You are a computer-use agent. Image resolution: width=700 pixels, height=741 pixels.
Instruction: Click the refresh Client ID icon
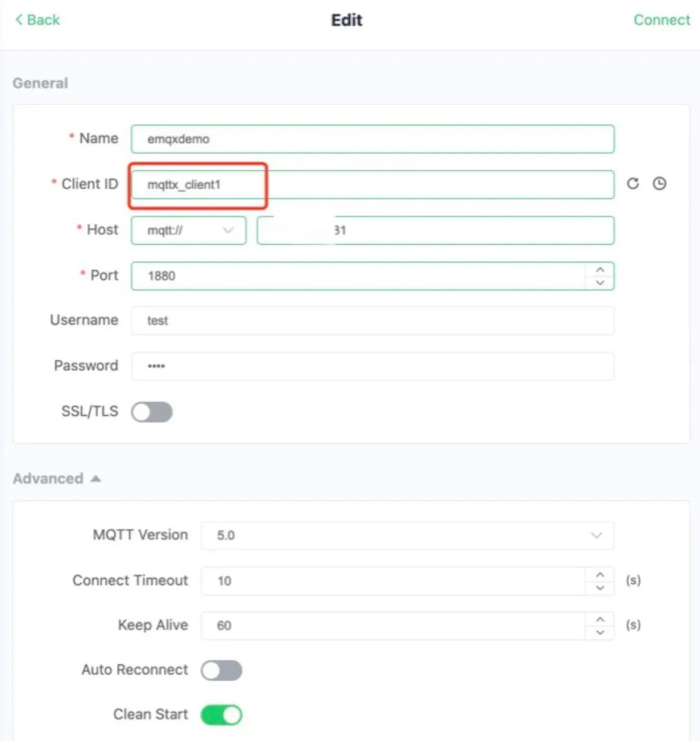tap(633, 184)
